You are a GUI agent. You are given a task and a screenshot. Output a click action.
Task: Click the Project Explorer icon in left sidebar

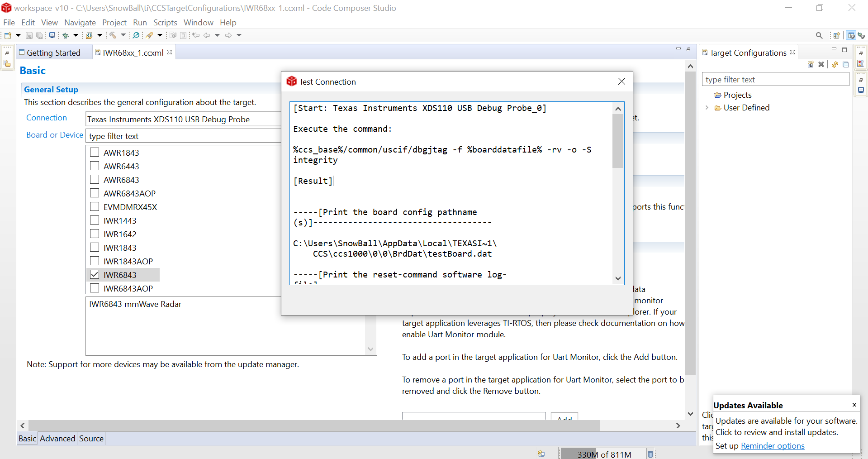(7, 64)
